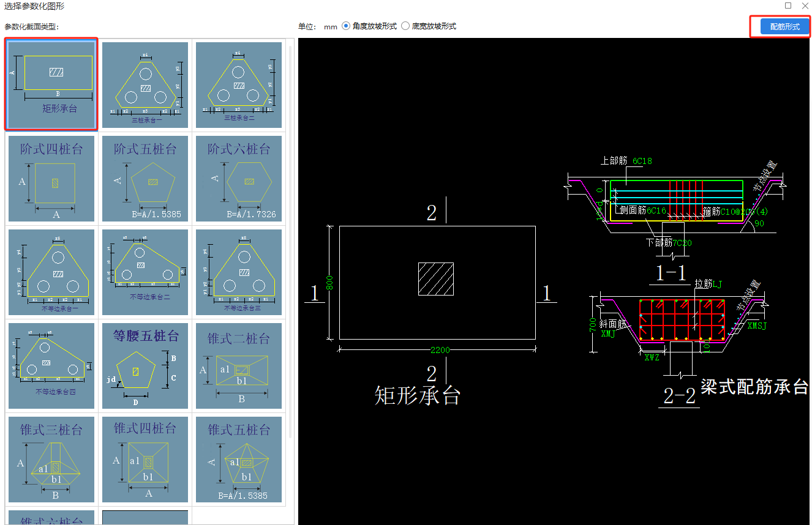The image size is (812, 525).
Task: Click the thumbnail list vertical scrollbar
Action: click(290, 241)
